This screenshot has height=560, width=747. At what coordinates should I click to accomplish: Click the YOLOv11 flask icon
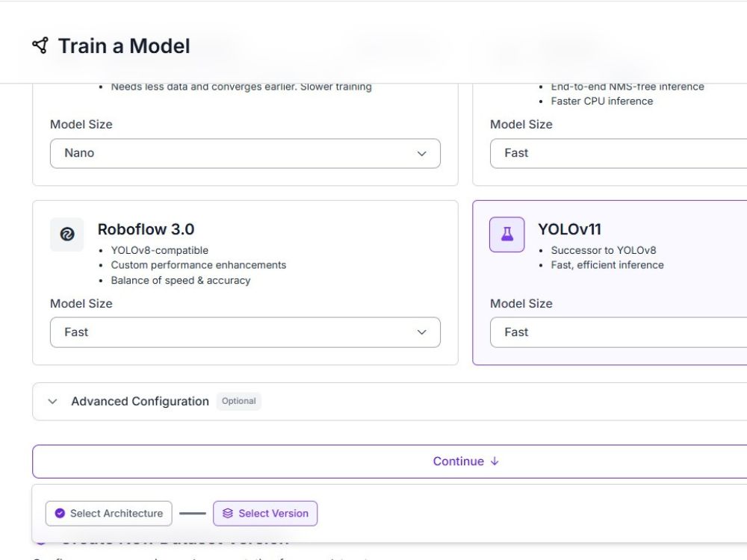click(507, 234)
